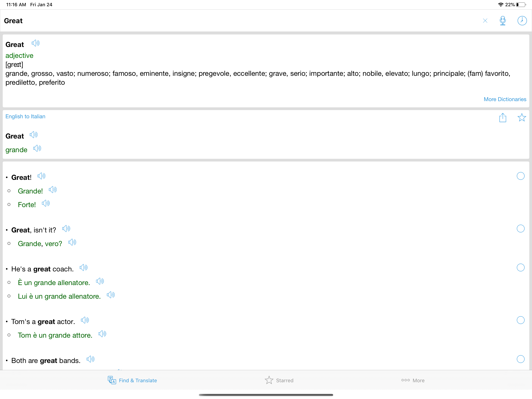The height and width of the screenshot is (399, 532).
Task: Play audio for 'Tom è un grande attore.'
Action: [102, 334]
